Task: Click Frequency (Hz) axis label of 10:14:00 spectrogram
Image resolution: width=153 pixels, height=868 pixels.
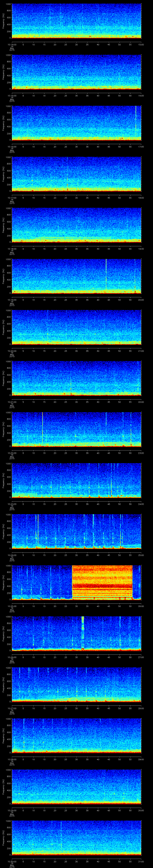Action: pyautogui.click(x=3, y=21)
